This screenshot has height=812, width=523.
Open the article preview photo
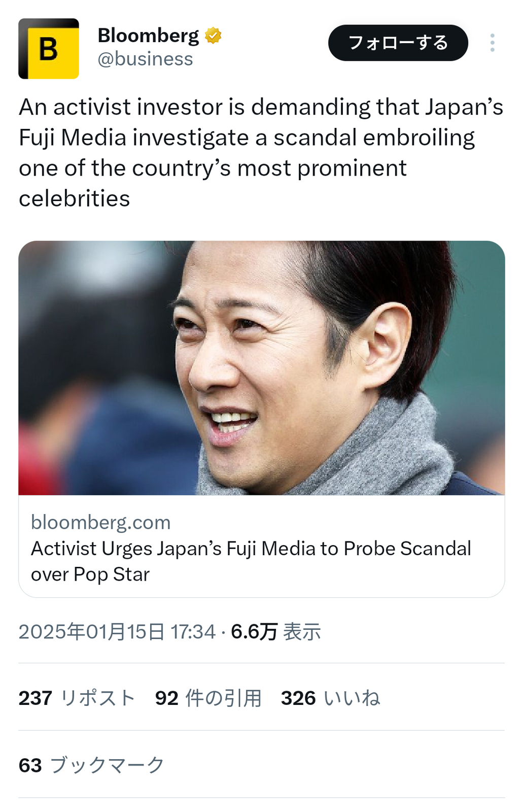point(262,368)
